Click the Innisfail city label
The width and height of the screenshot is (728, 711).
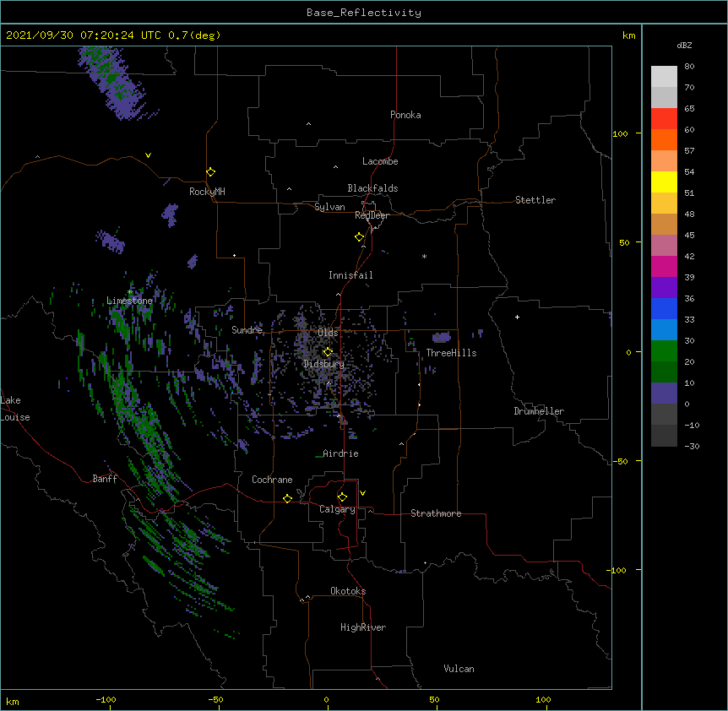(x=350, y=275)
